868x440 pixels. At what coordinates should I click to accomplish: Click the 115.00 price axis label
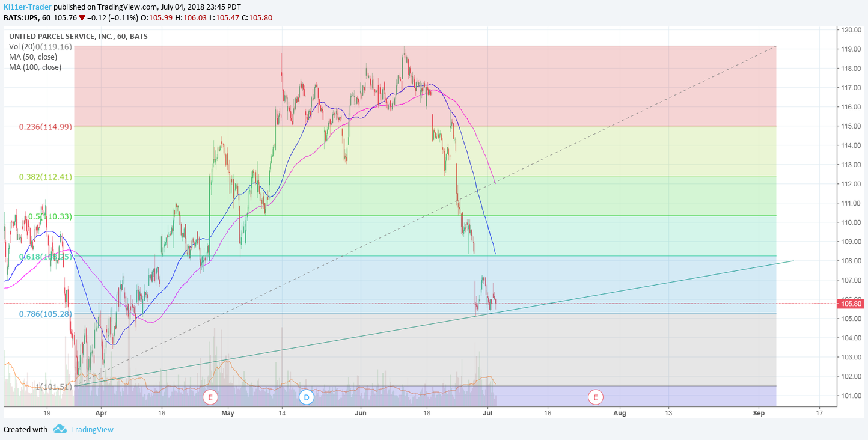pyautogui.click(x=852, y=126)
